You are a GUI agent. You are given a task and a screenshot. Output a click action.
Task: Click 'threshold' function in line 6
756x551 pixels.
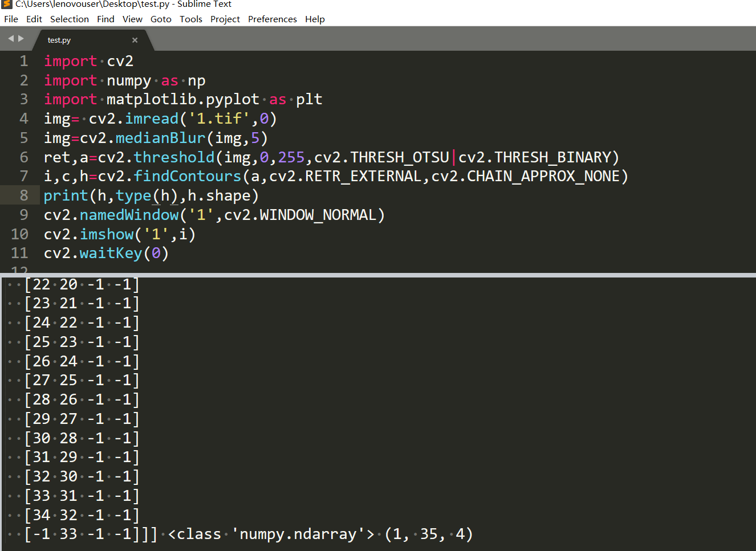174,157
